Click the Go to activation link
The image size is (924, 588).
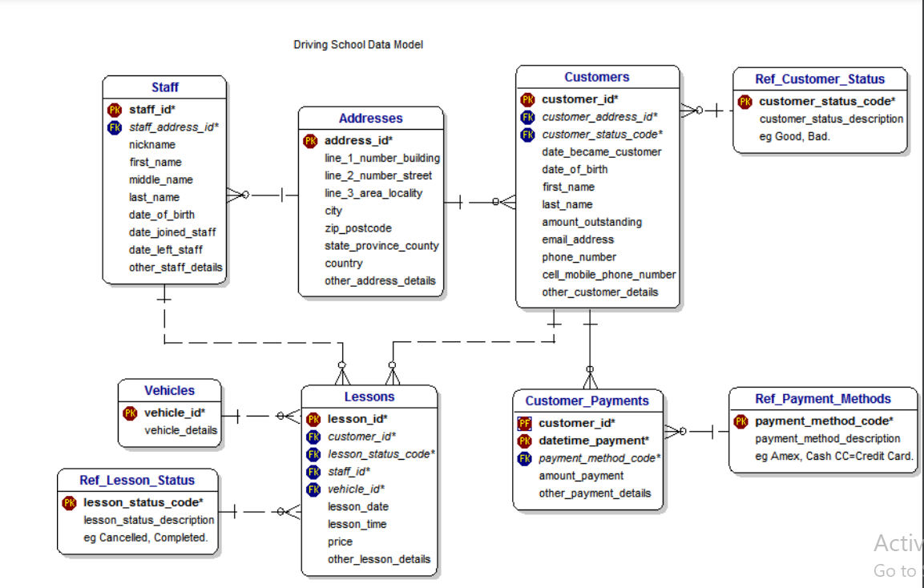(897, 570)
